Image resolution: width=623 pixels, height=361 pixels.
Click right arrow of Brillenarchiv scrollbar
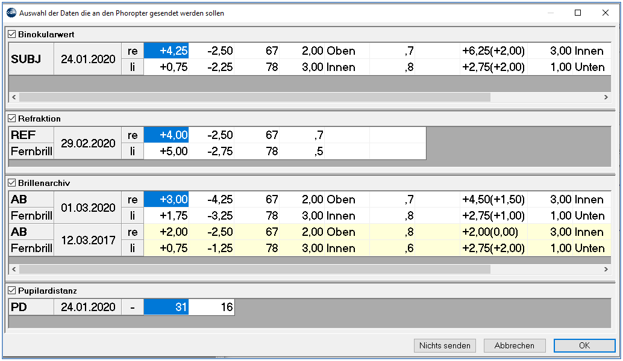click(x=606, y=269)
